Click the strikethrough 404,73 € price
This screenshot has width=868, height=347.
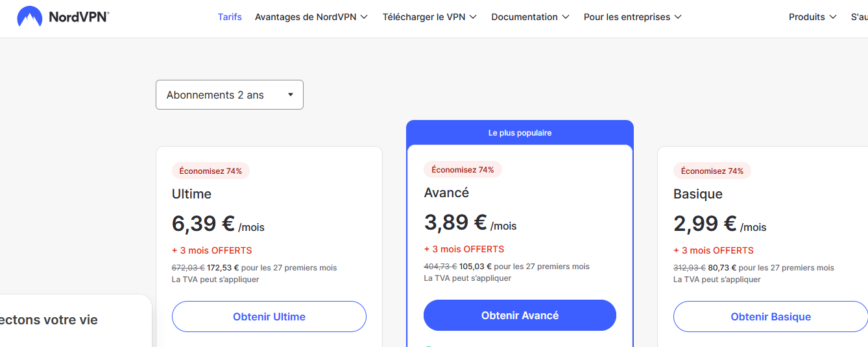(x=440, y=266)
